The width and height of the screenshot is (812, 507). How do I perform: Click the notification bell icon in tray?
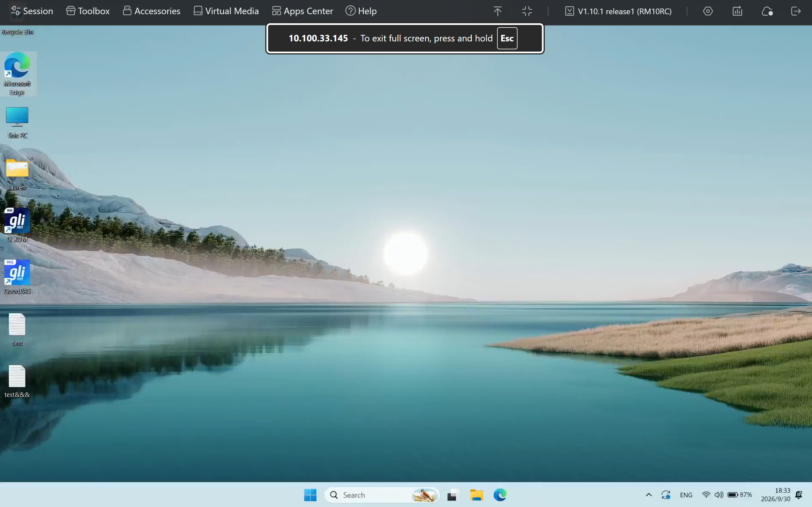point(799,495)
